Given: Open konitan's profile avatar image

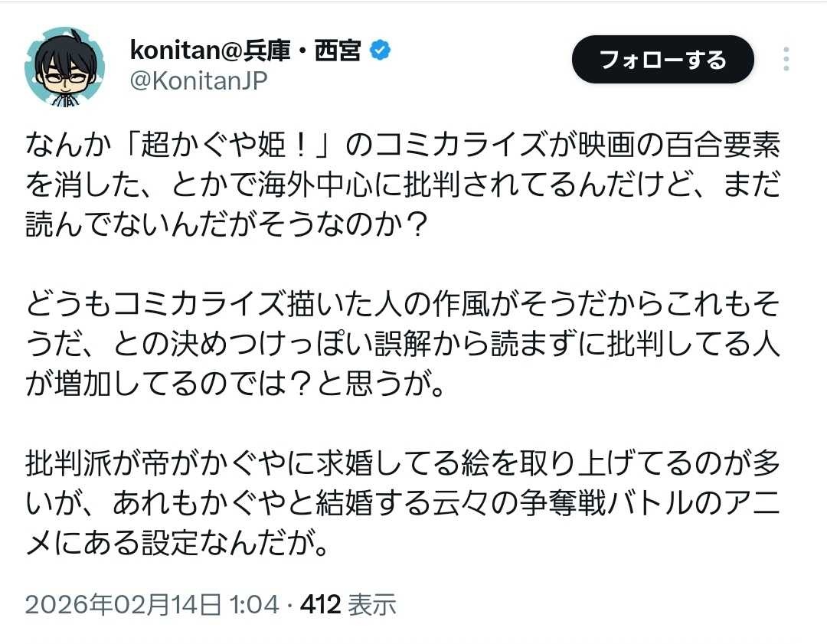Looking at the screenshot, I should point(64,66).
